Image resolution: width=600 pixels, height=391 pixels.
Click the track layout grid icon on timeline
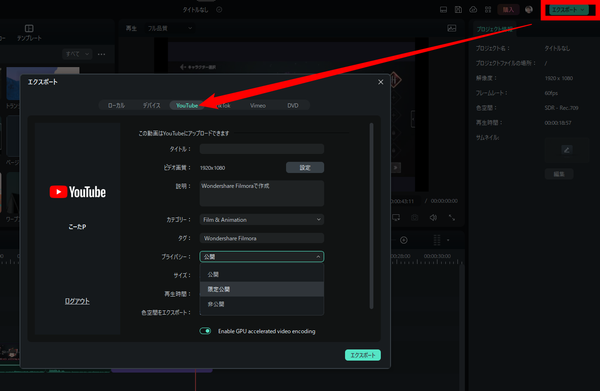[437, 240]
